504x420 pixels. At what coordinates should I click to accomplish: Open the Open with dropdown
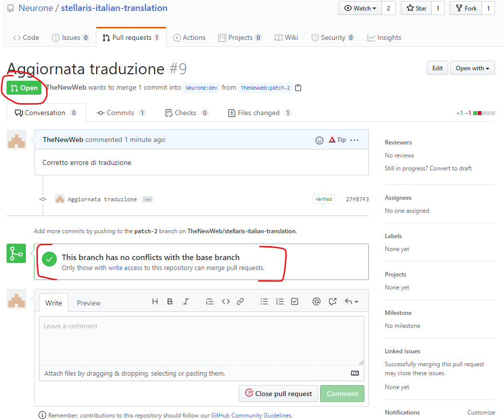pos(473,68)
